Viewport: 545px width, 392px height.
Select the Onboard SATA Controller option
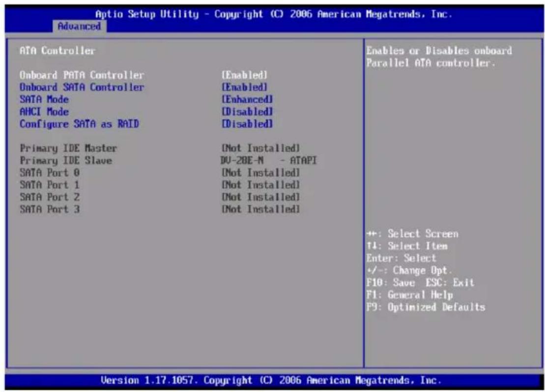click(x=82, y=87)
